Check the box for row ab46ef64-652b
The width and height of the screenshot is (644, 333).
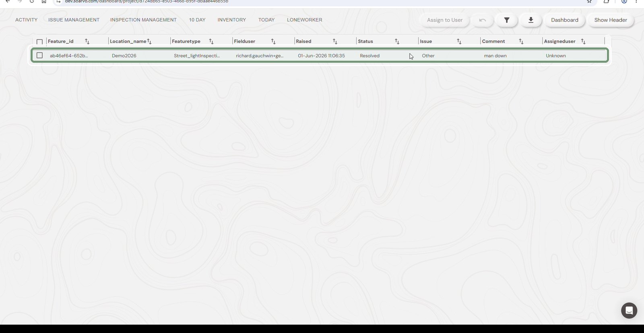(39, 55)
